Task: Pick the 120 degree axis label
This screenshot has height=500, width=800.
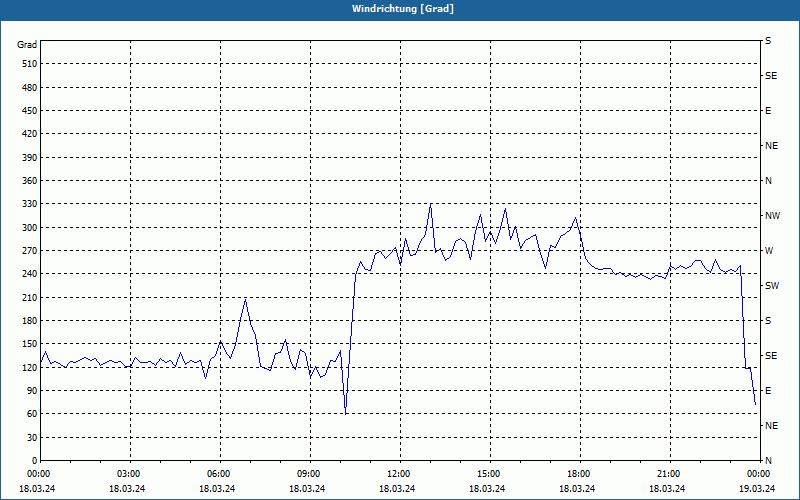Action: tap(30, 367)
